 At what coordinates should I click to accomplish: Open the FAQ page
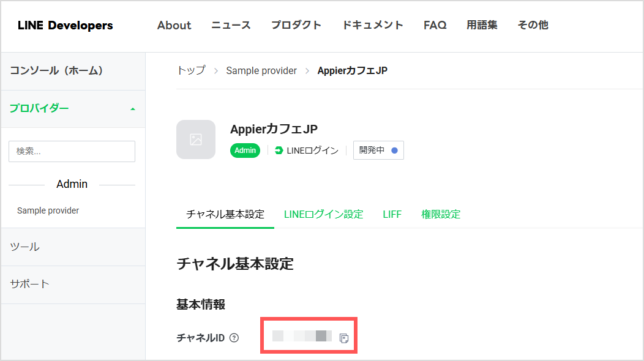point(435,25)
